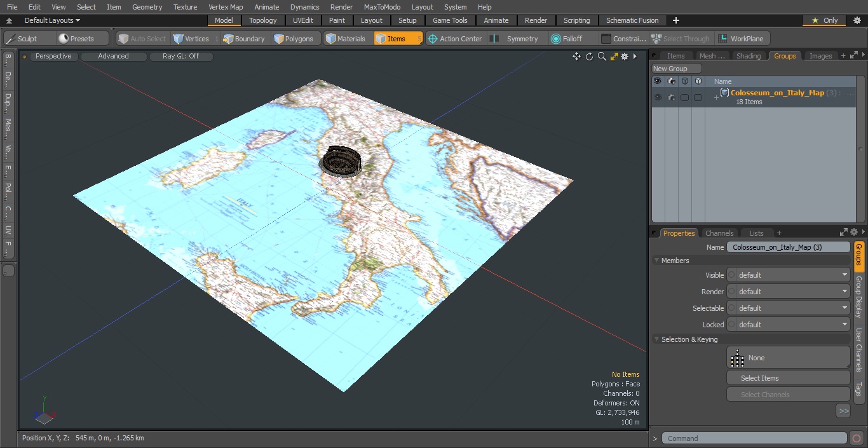
Task: Click the double-arrow more button
Action: point(843,411)
